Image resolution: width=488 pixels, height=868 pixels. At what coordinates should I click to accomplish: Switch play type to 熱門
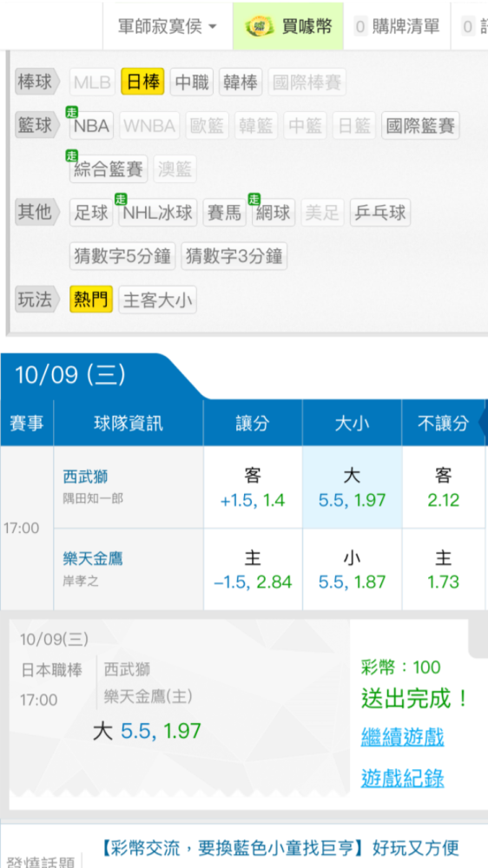coord(91,299)
